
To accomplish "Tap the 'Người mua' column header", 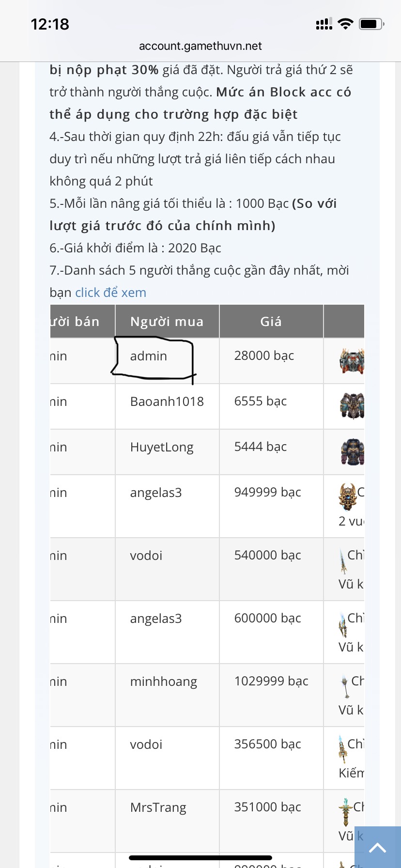I will (167, 322).
